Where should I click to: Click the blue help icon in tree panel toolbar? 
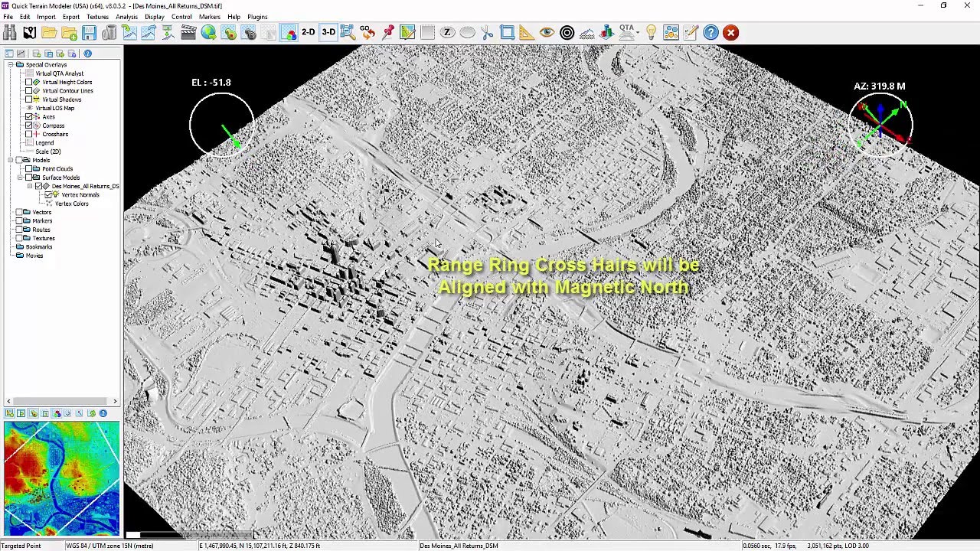(x=87, y=54)
